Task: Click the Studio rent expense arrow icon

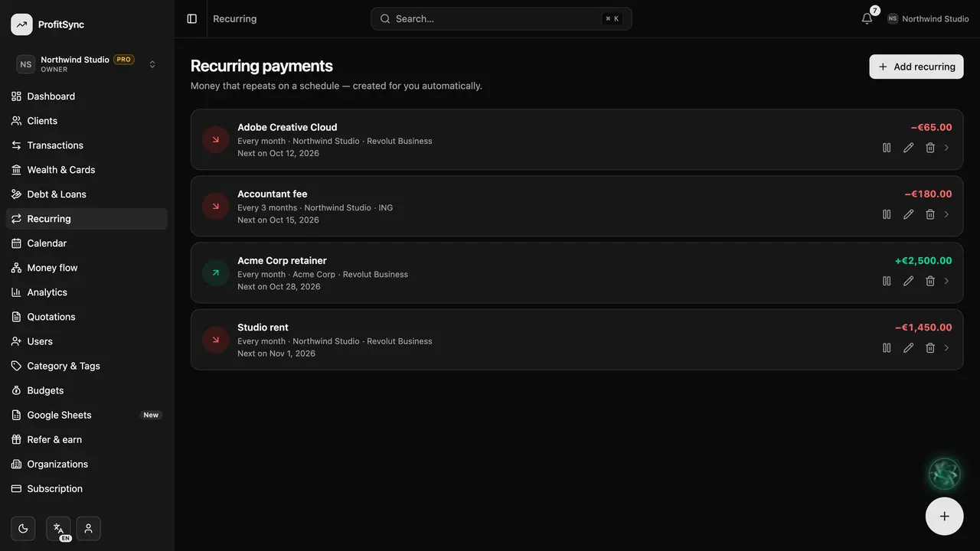Action: click(216, 340)
